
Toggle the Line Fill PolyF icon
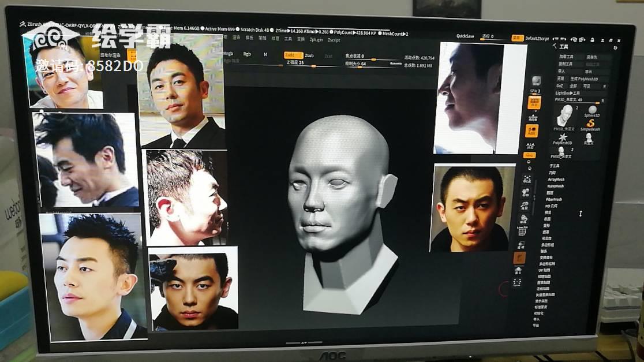(522, 232)
